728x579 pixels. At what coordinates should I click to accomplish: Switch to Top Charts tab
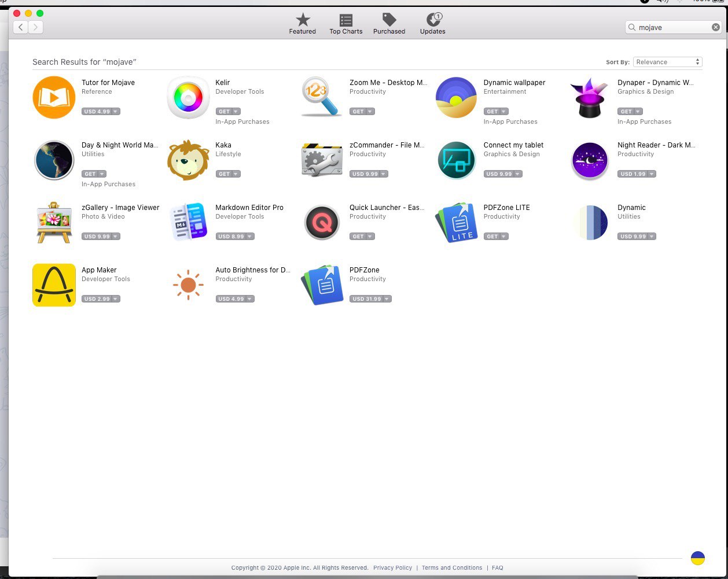[x=346, y=24]
